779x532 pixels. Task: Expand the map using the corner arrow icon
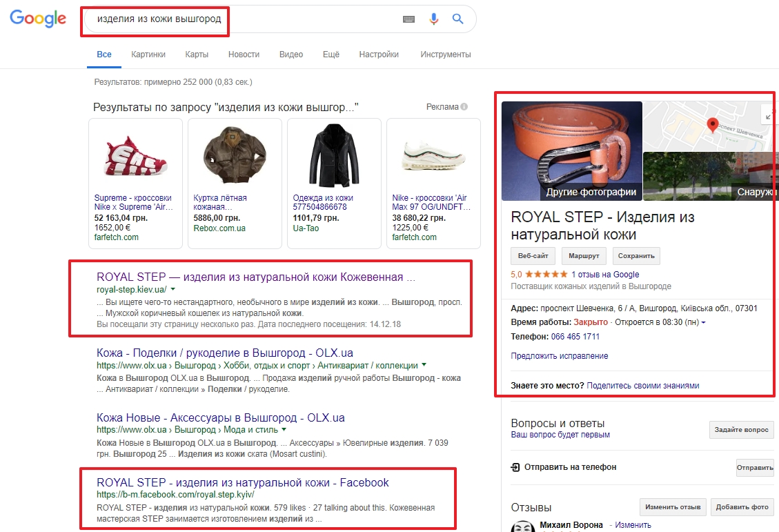pyautogui.click(x=769, y=116)
